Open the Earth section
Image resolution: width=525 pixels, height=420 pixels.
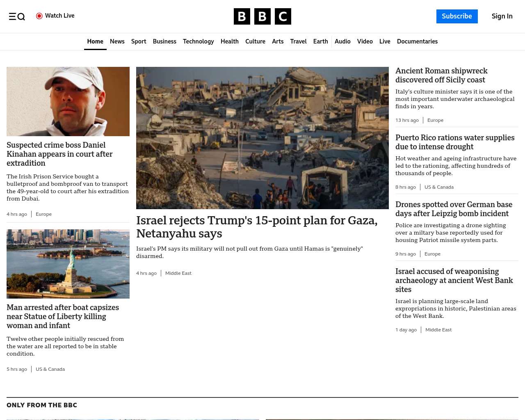pyautogui.click(x=320, y=41)
